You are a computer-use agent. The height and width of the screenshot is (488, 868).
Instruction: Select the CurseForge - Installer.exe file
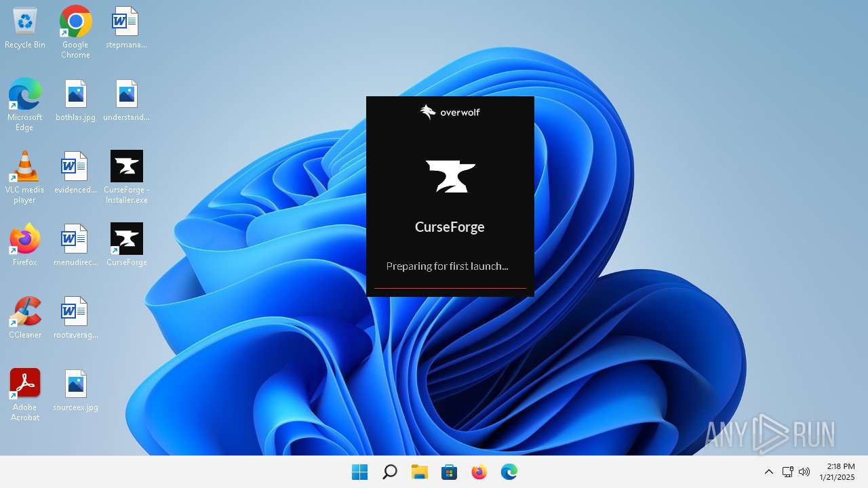[x=127, y=177]
